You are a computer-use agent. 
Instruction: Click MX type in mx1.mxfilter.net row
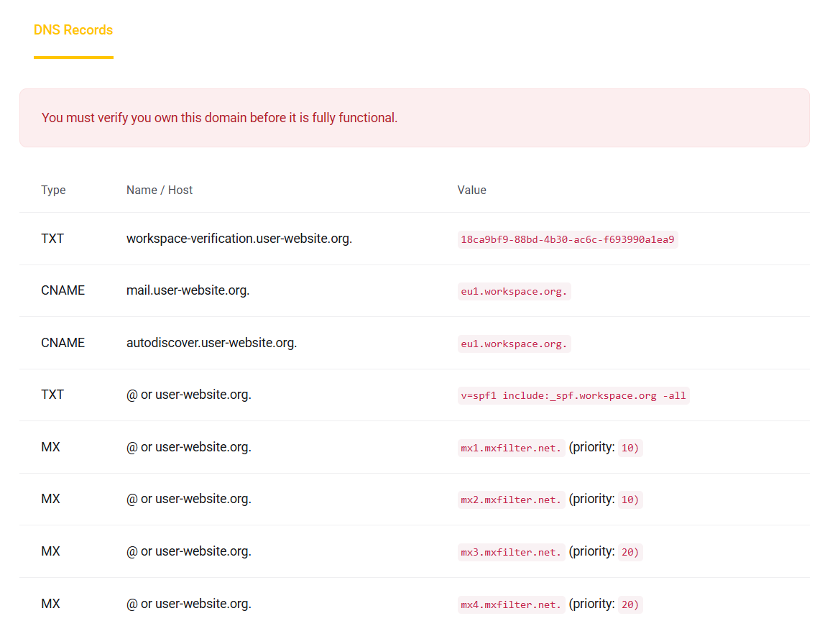50,448
